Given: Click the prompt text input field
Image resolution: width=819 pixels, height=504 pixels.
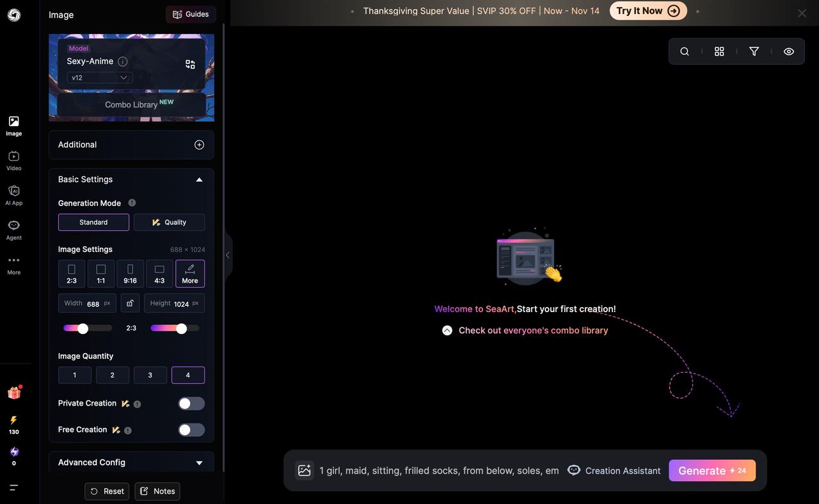Looking at the screenshot, I should 439,471.
